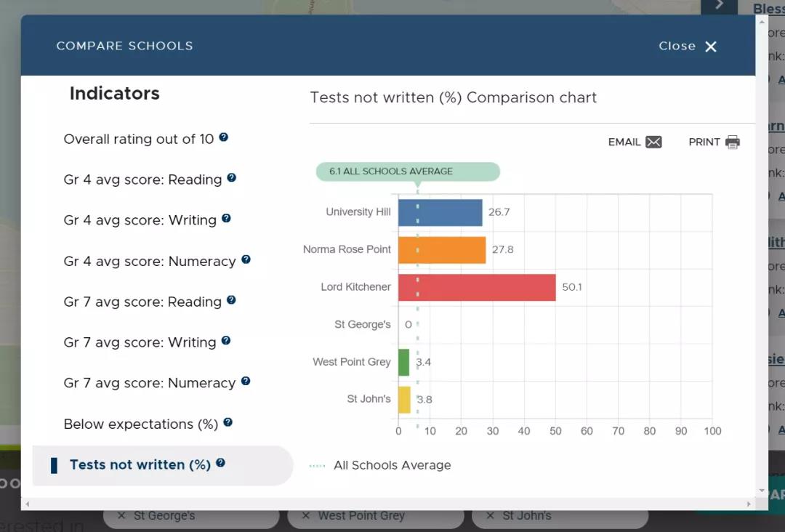Click the orange Norma Rose Point bar
This screenshot has width=785, height=532.
(x=442, y=250)
